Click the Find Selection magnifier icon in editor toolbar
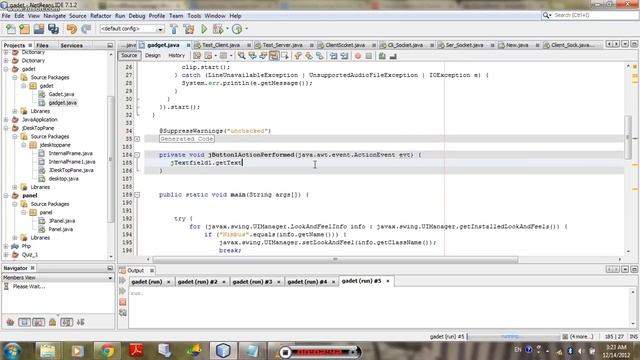This screenshot has width=640, height=360. [242, 56]
